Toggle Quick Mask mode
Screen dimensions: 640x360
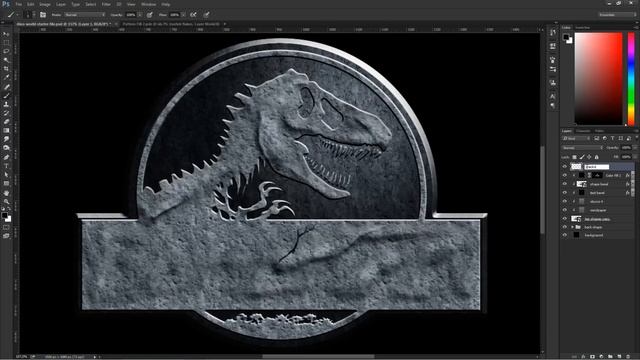coord(6,228)
